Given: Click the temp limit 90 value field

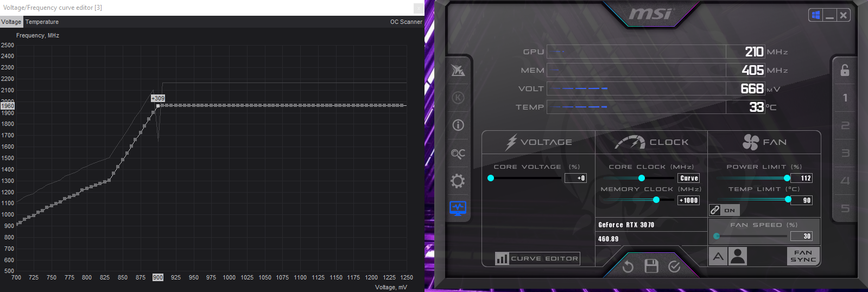Looking at the screenshot, I should 801,200.
